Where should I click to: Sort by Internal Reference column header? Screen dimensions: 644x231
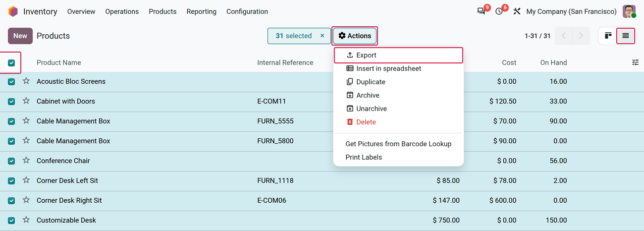(x=285, y=62)
